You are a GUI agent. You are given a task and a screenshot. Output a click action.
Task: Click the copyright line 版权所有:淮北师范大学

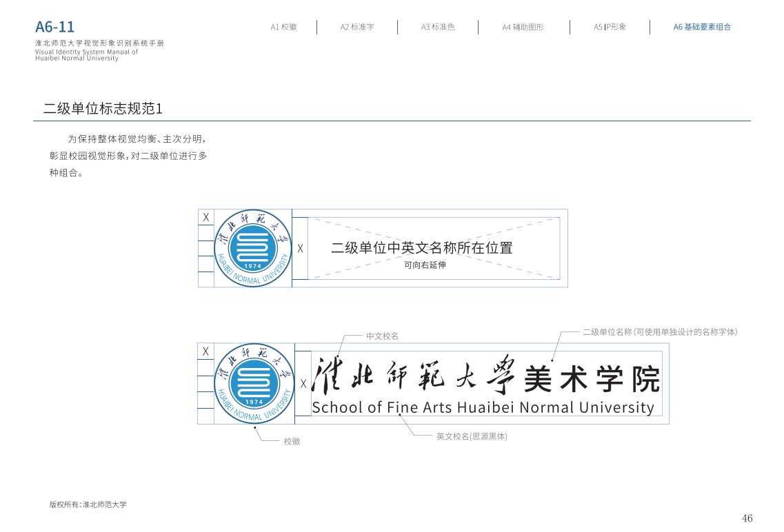click(88, 504)
